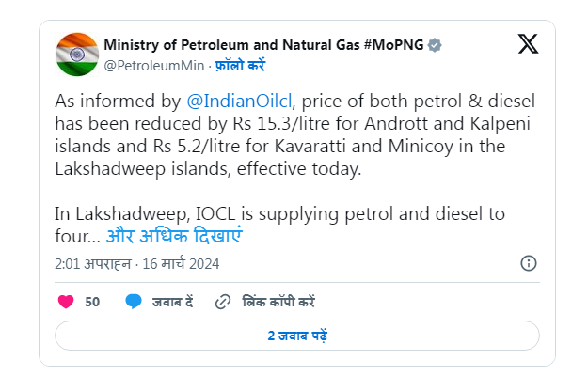The width and height of the screenshot is (588, 391).
Task: Open the info icon near timestamp
Action: click(x=529, y=263)
